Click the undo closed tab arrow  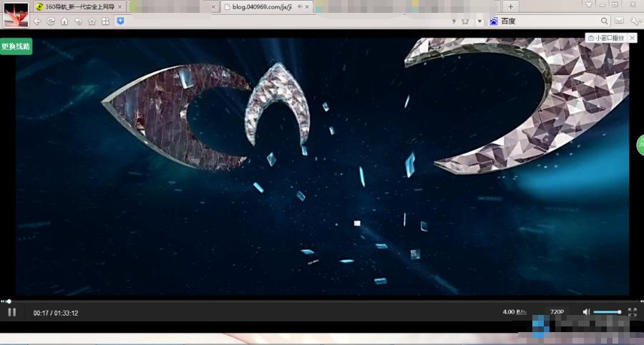pyautogui.click(x=78, y=21)
